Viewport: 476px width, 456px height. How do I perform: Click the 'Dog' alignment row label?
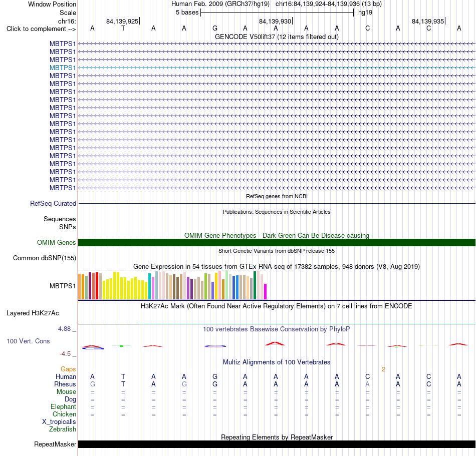70,399
